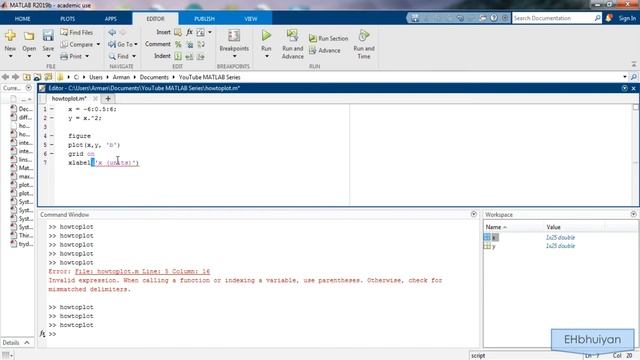
Task: Open the Go To dropdown
Action: [122, 44]
